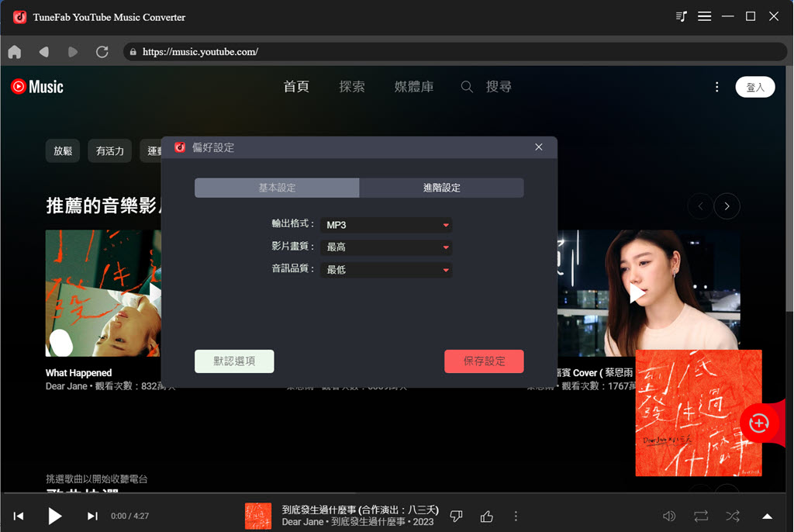Screen dimensions: 794x532
Task: Switch to the 進階設定 tab
Action: [x=441, y=188]
